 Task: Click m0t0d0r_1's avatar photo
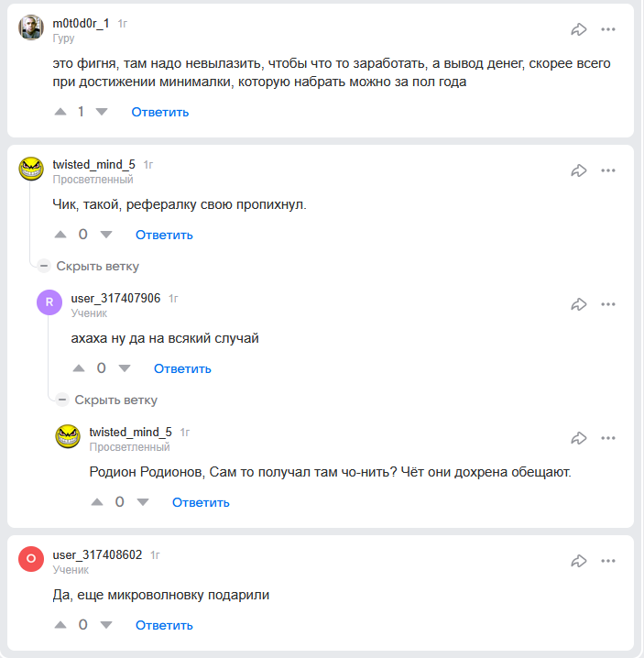(x=31, y=28)
